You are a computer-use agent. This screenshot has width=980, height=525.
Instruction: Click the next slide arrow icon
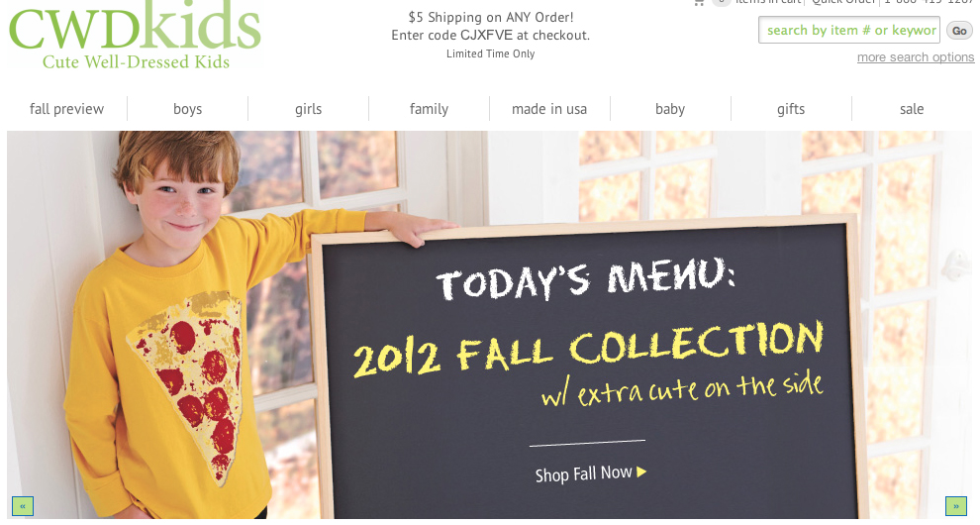point(955,505)
